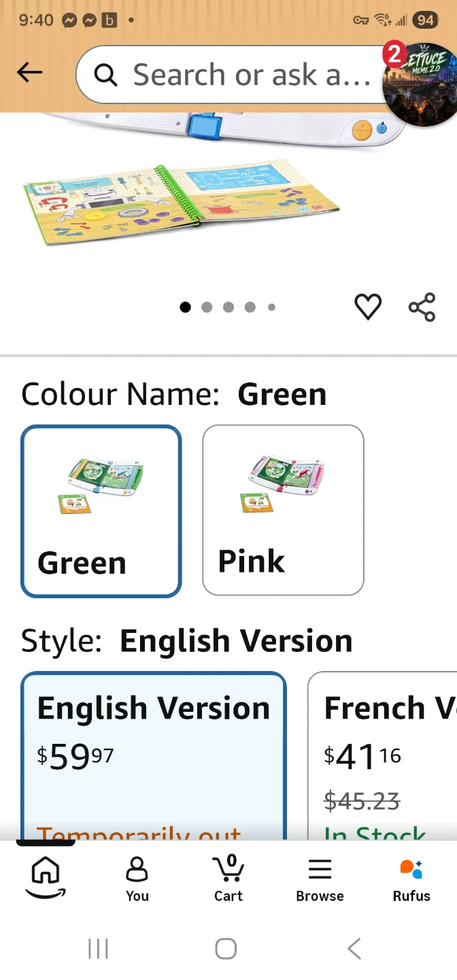Viewport: 457px width, 980px height.
Task: Go to fifth small carousel dot
Action: [x=271, y=308]
